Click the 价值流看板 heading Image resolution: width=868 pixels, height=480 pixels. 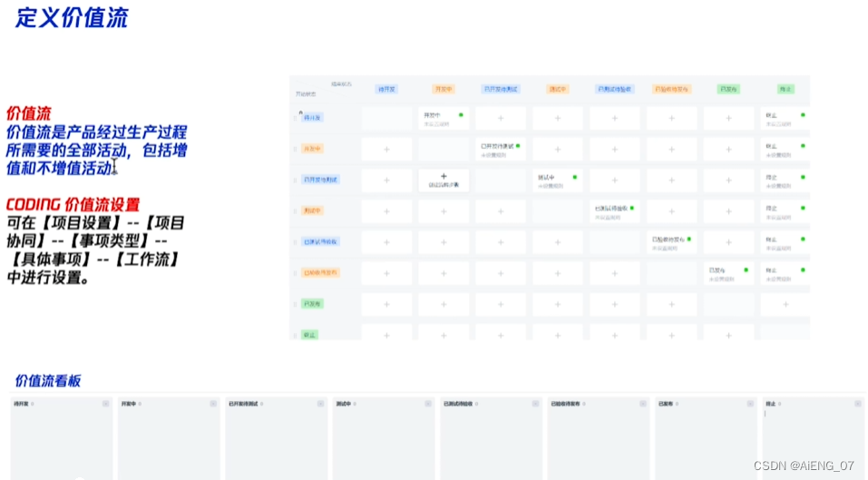(48, 380)
